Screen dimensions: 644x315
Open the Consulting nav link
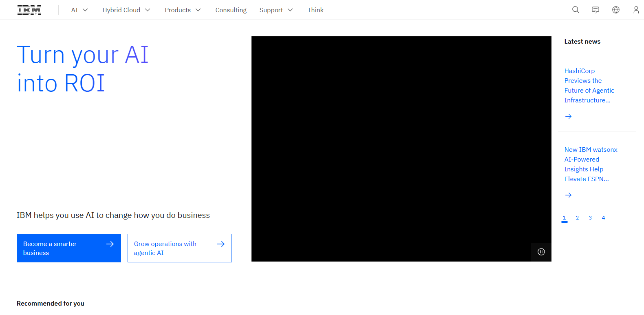[x=231, y=10]
